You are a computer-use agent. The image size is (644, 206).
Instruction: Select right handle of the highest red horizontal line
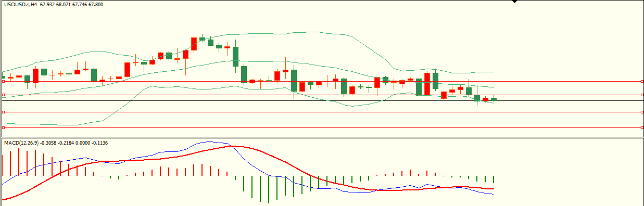tap(642, 82)
